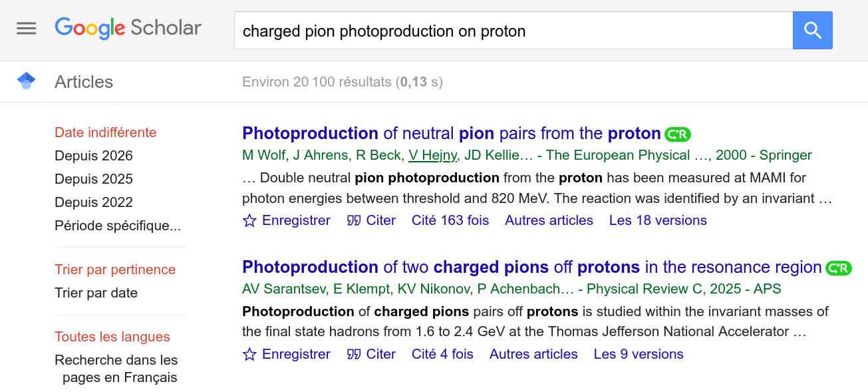Open 'Photoproduction of neutral pion pairs' article
Image resolution: width=868 pixels, height=392 pixels.
(x=451, y=134)
